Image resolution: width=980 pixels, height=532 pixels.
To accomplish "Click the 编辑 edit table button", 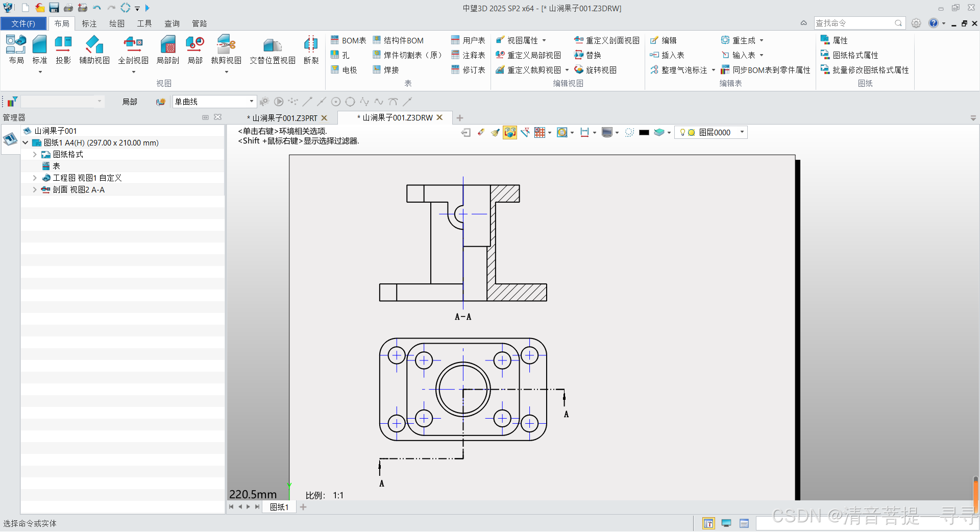I will [x=663, y=40].
